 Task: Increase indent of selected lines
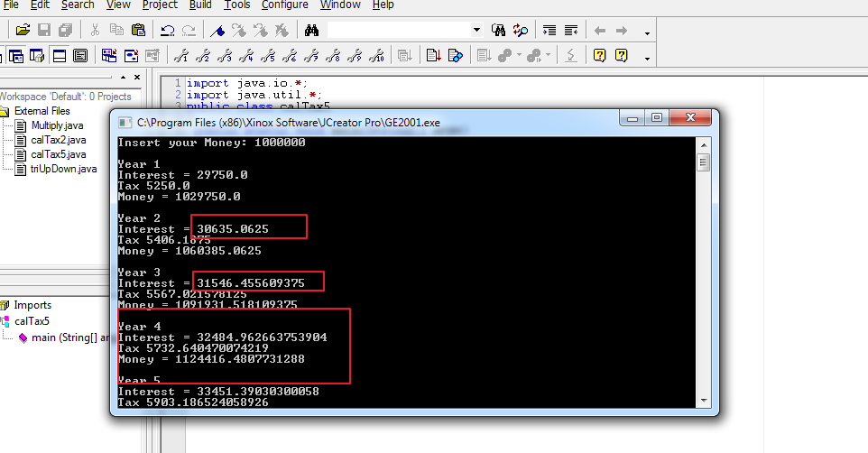[549, 31]
